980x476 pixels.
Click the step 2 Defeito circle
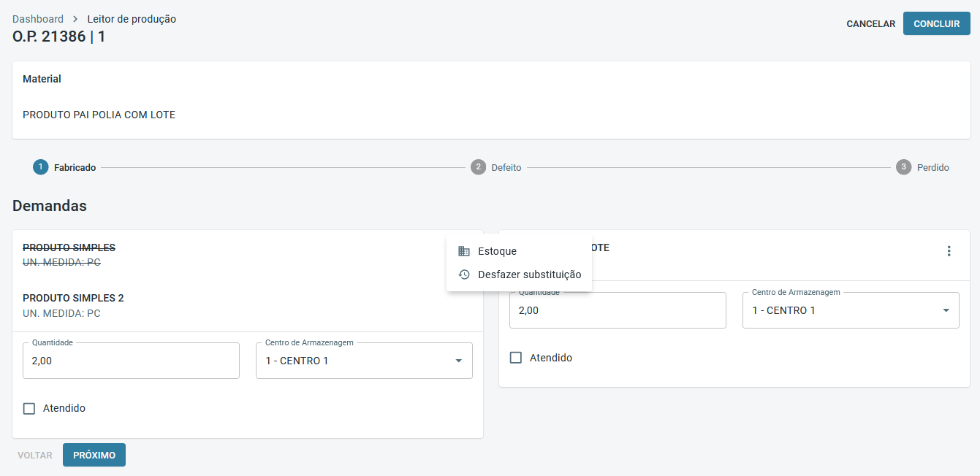click(478, 167)
